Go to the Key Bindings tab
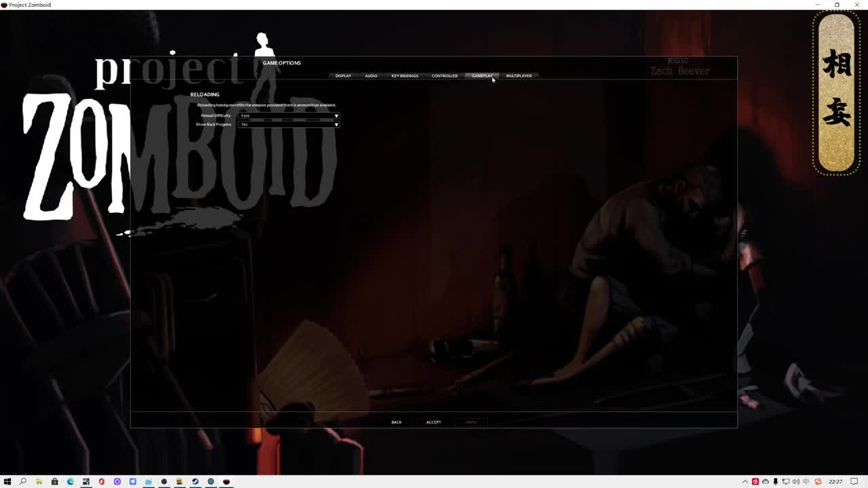The image size is (868, 488). click(405, 76)
